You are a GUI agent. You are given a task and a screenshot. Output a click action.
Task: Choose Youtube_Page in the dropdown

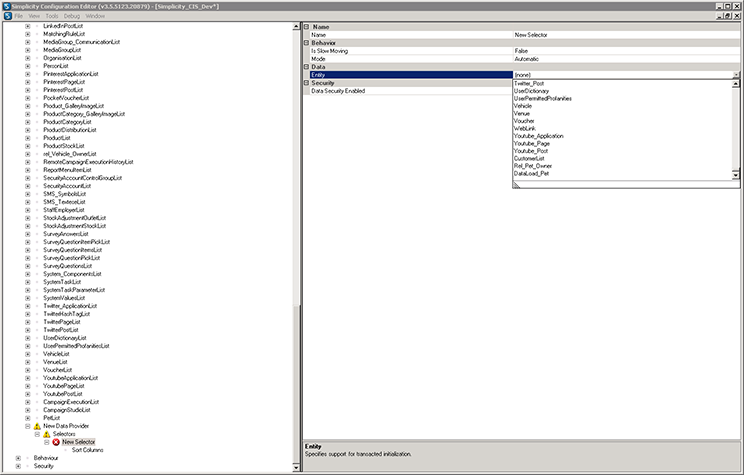[532, 144]
